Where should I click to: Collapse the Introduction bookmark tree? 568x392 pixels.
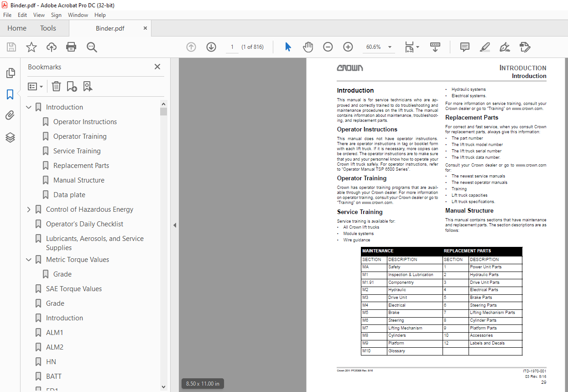click(x=29, y=107)
